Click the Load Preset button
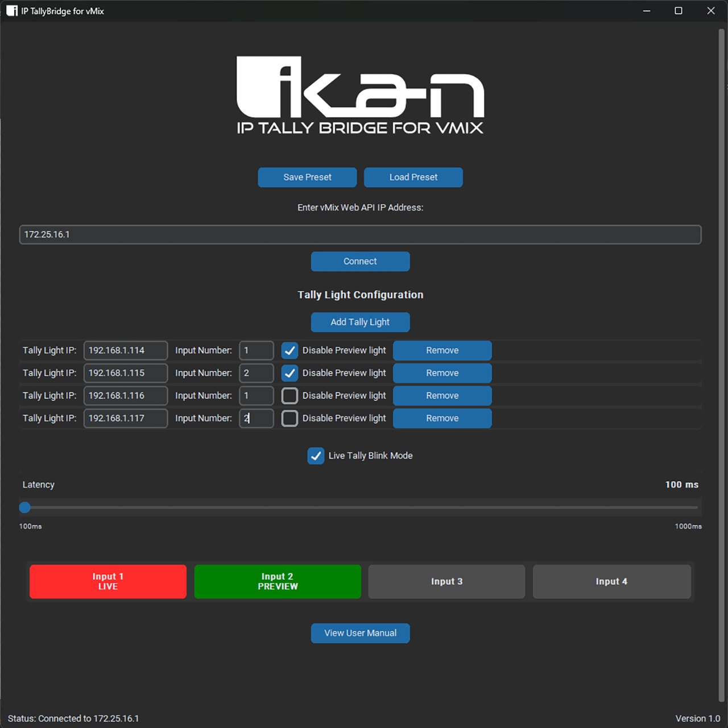Screen dimensions: 728x728 pyautogui.click(x=413, y=177)
